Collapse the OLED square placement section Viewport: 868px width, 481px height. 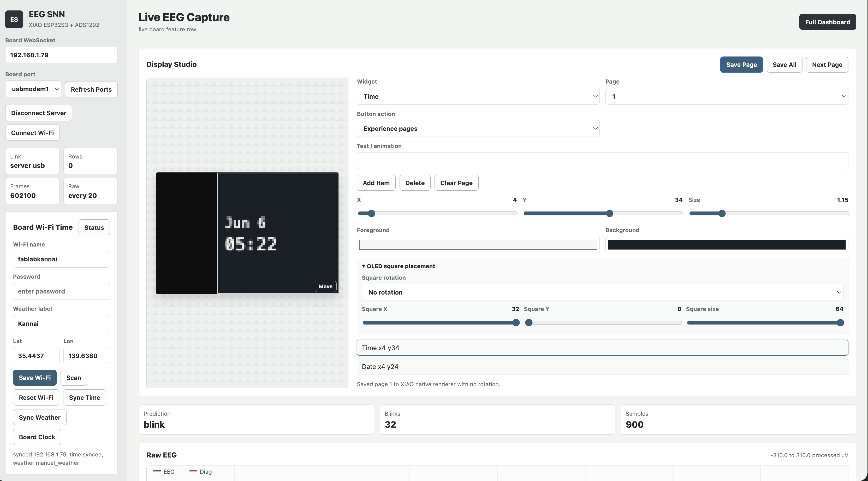[398, 266]
